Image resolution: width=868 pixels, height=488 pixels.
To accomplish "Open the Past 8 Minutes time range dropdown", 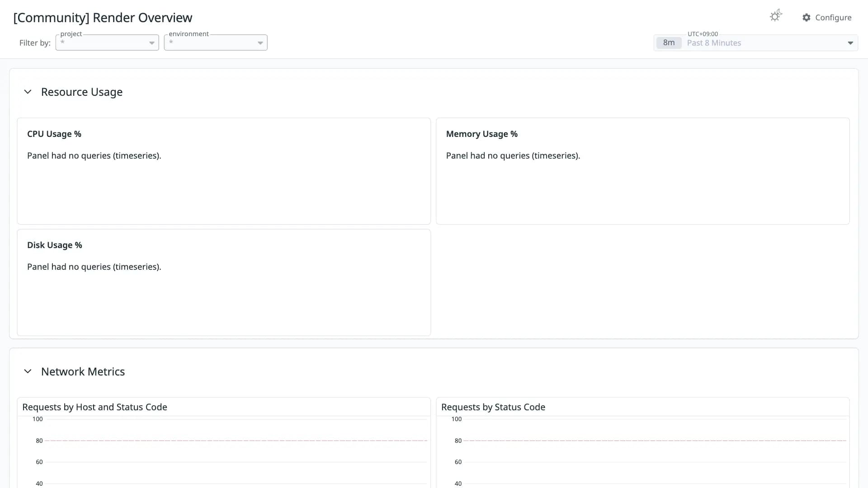I will click(x=756, y=43).
